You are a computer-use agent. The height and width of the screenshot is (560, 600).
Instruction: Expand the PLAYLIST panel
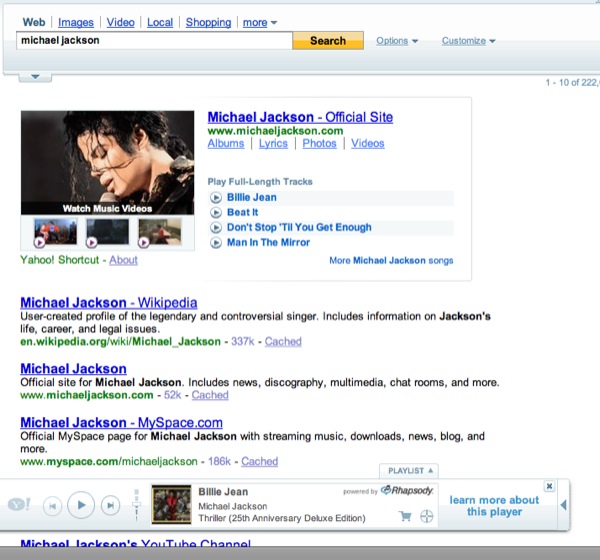pyautogui.click(x=409, y=471)
